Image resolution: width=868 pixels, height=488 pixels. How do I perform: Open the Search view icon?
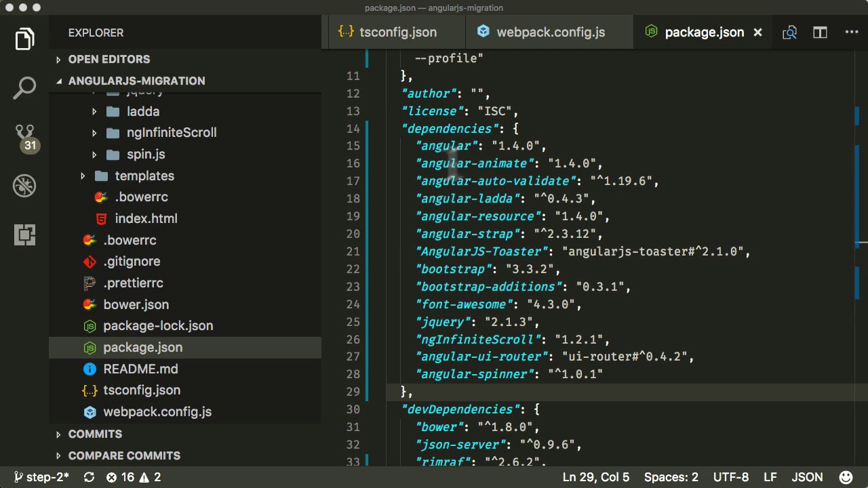point(24,88)
